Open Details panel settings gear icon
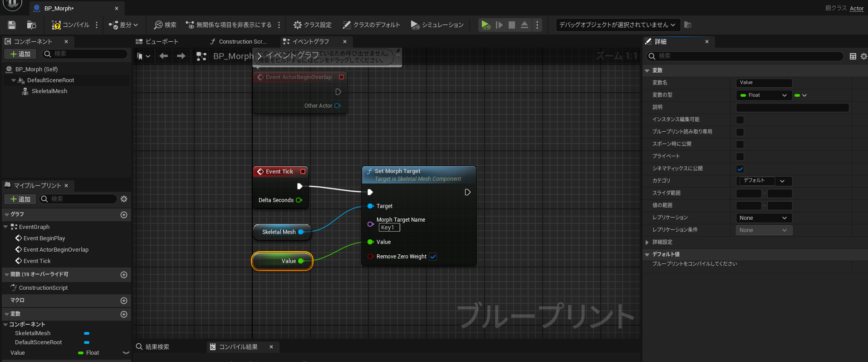Viewport: 868px width, 362px height. (864, 56)
